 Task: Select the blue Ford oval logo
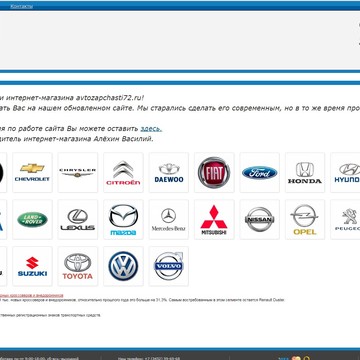pos(260,172)
